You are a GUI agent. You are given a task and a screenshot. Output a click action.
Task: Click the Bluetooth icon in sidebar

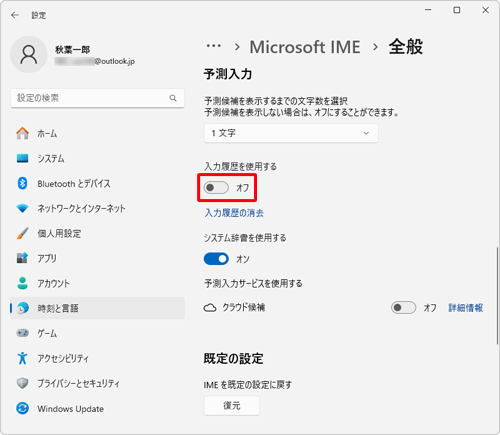point(22,183)
